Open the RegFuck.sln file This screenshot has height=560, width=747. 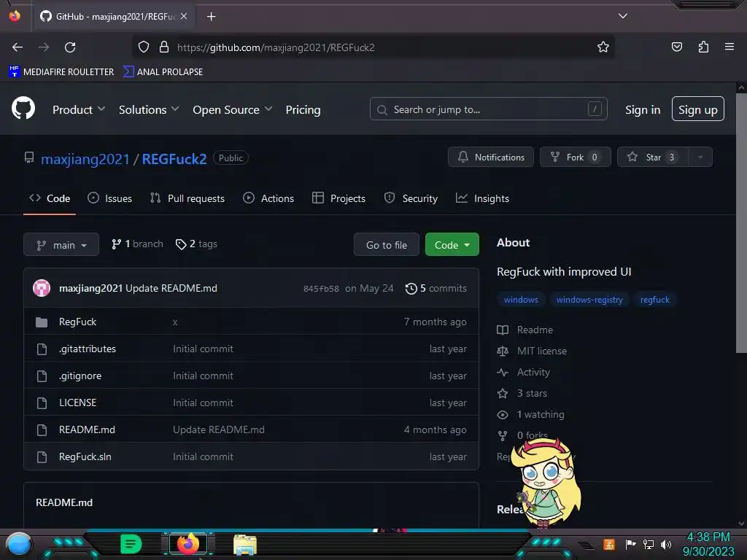(x=85, y=456)
